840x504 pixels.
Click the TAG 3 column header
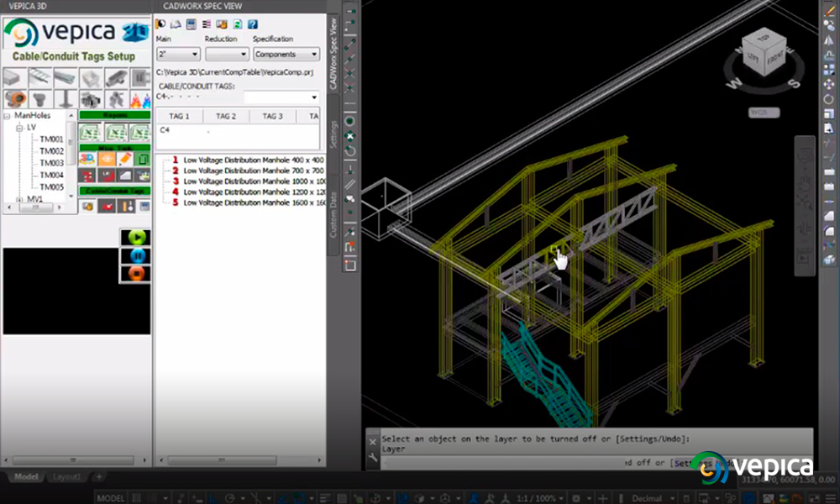(x=272, y=116)
